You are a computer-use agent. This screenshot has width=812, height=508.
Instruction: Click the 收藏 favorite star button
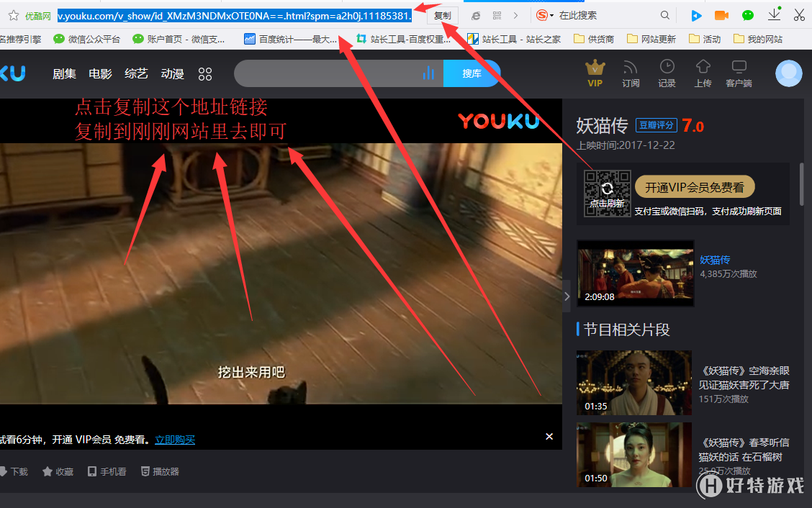pyautogui.click(x=58, y=471)
